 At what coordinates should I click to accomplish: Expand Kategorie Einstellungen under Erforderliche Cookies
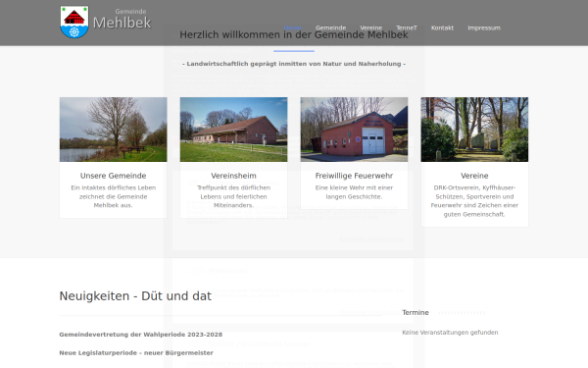point(371,239)
